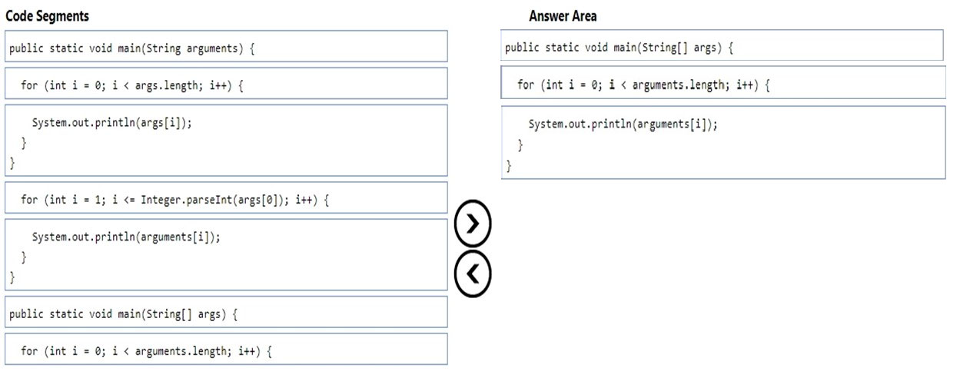
Task: Select the main(String arguments) code segment
Action: [x=226, y=47]
